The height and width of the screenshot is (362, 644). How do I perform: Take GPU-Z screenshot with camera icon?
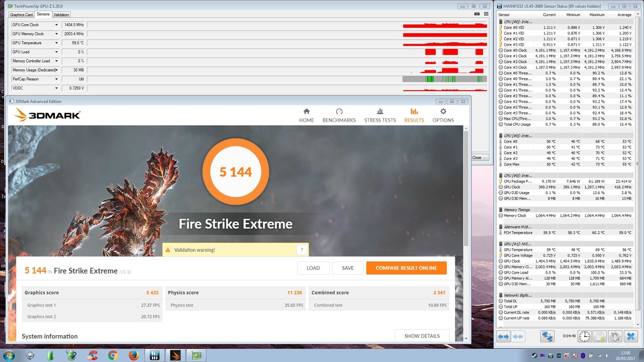477,14
